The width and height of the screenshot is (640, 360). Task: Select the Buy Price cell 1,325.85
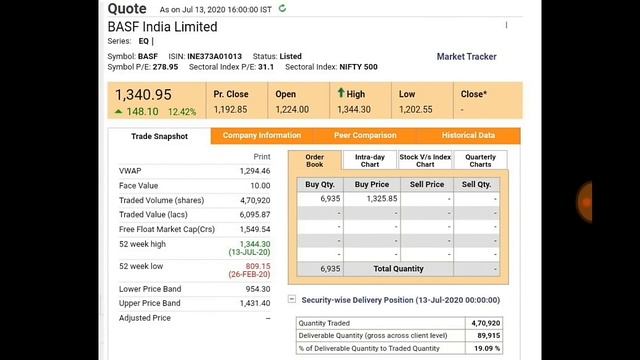click(382, 199)
